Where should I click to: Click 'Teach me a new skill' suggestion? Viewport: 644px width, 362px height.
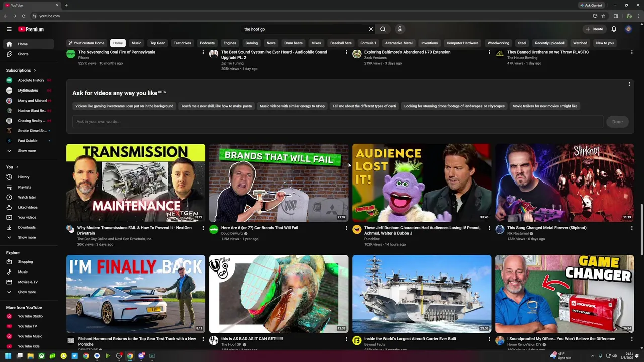click(x=216, y=106)
